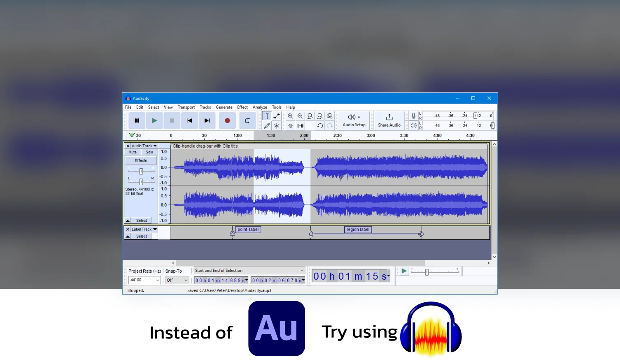The height and width of the screenshot is (364, 620).
Task: Click the Zoom In magnifier icon
Action: tap(290, 116)
